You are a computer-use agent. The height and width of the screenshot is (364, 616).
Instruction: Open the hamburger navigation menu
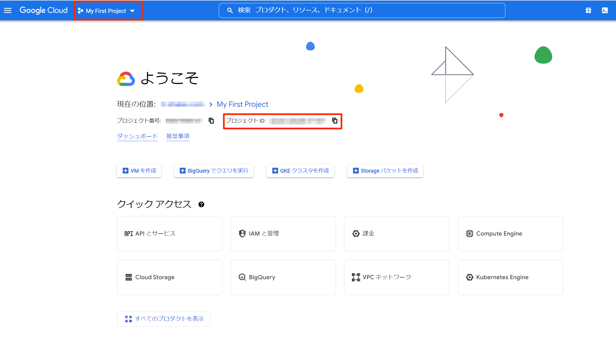click(x=8, y=10)
